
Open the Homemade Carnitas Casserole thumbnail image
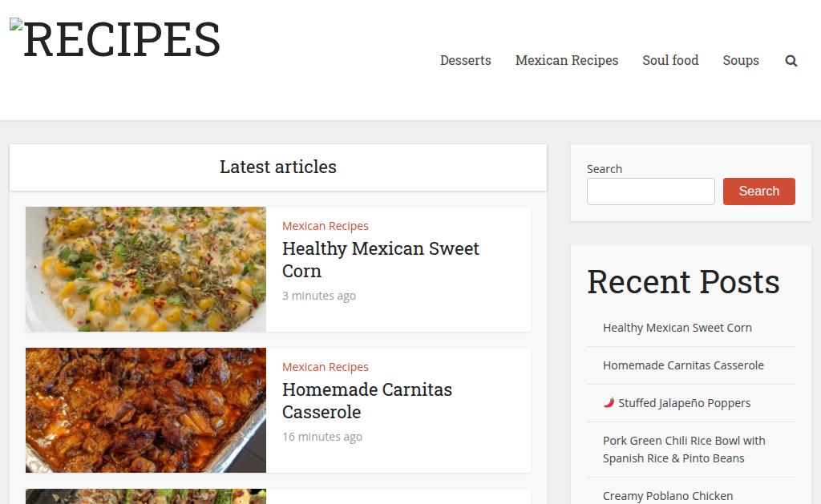click(146, 409)
